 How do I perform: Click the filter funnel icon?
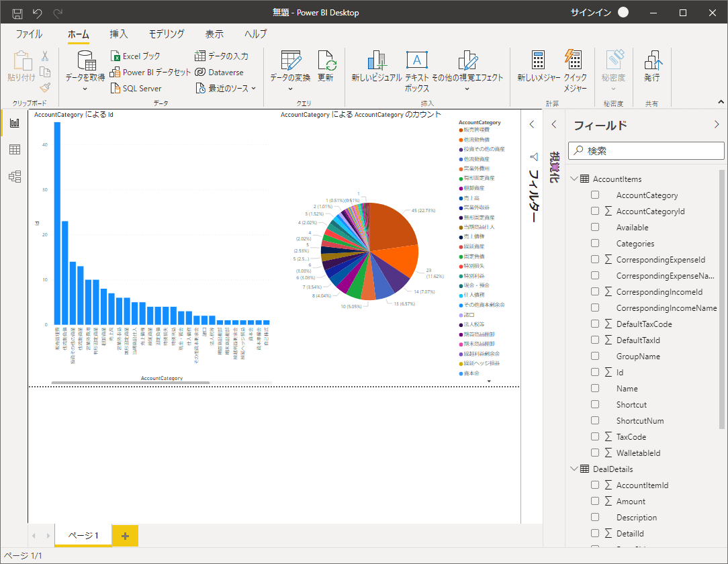[534, 157]
